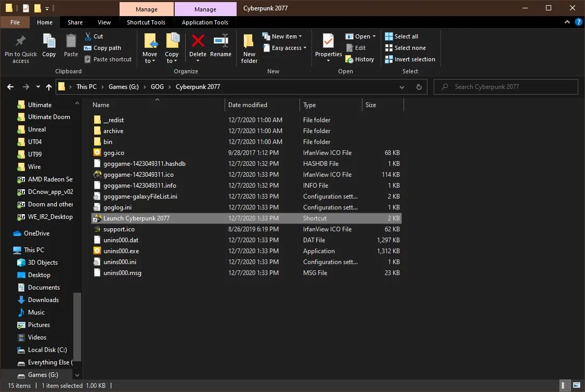The image size is (585, 392).
Task: Click Paste shortcut command
Action: 108,59
